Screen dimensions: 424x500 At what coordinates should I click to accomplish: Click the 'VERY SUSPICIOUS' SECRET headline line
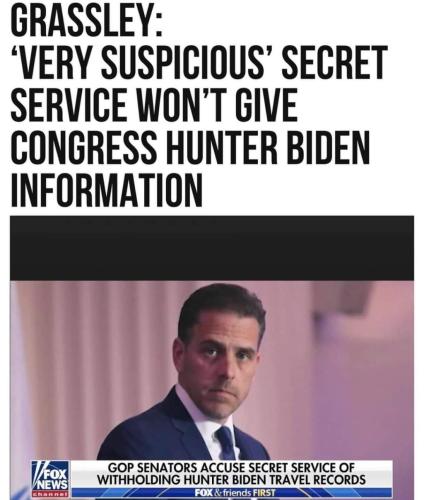coord(199,63)
